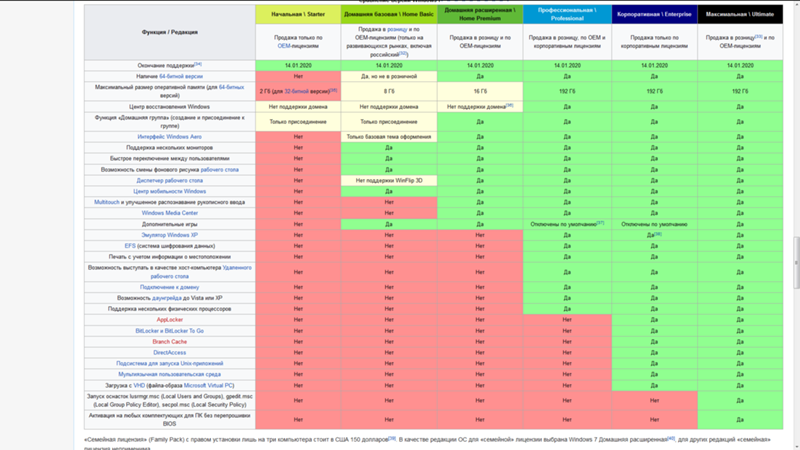Open 'Подключение к домену' link
The height and width of the screenshot is (450, 800).
(169, 287)
